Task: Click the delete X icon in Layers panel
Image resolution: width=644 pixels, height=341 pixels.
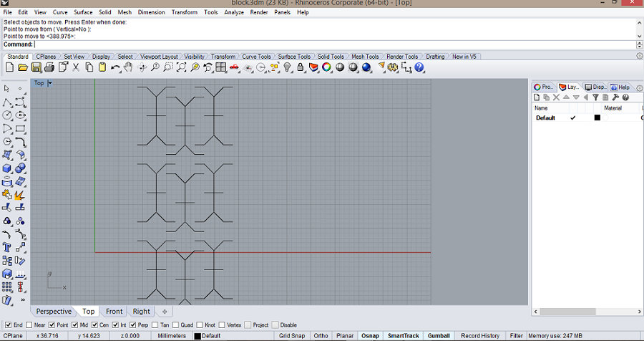Action: (556, 97)
